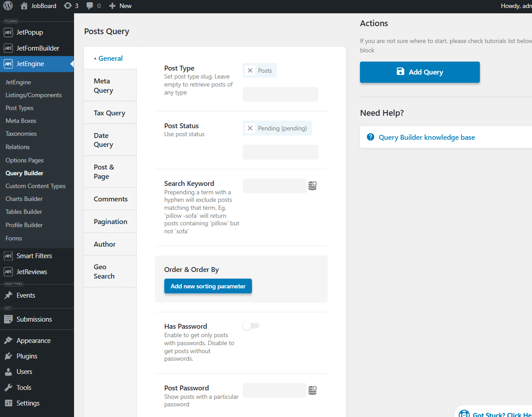Image resolution: width=532 pixels, height=417 pixels.
Task: Open the Post Status selection field
Action: (x=280, y=152)
